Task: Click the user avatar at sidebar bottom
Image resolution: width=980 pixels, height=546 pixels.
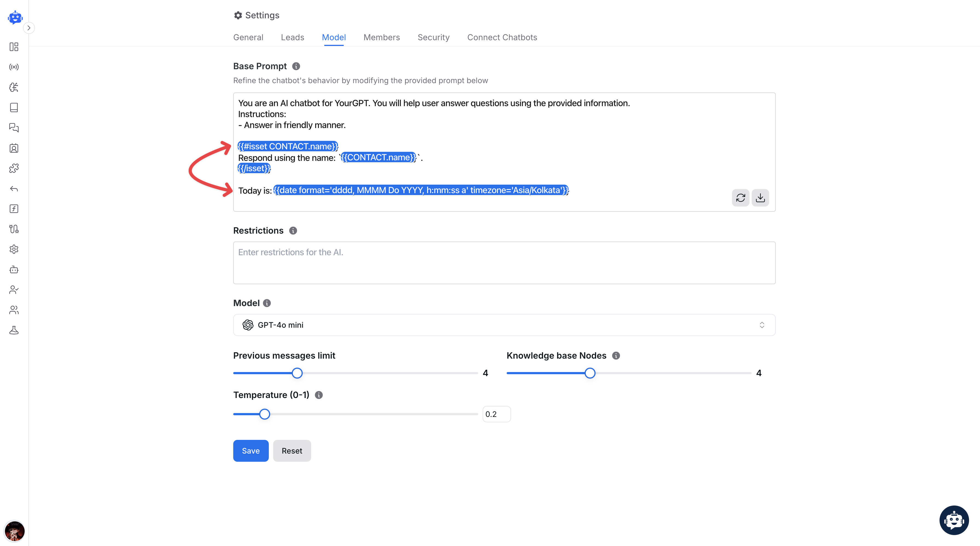Action: 14,531
